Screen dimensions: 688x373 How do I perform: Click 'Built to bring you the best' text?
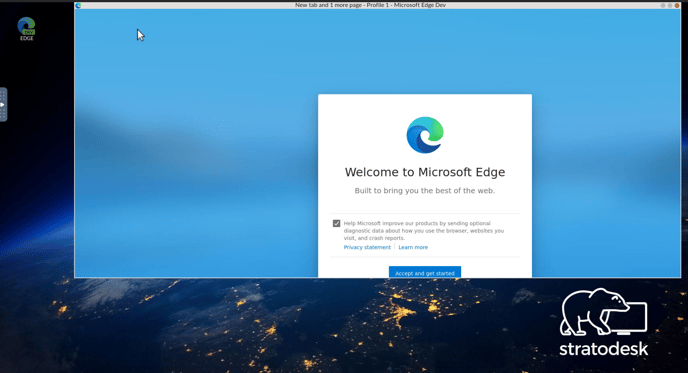tap(425, 190)
